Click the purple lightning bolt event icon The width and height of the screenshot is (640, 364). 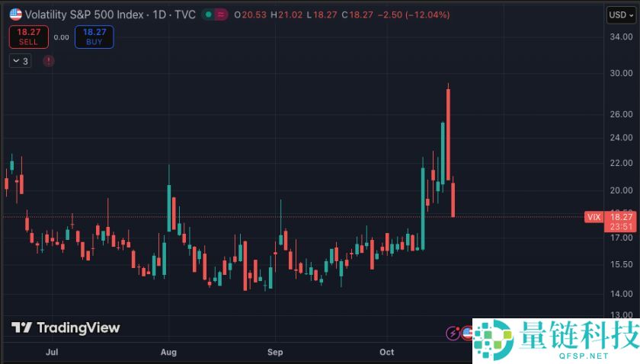coord(453,333)
